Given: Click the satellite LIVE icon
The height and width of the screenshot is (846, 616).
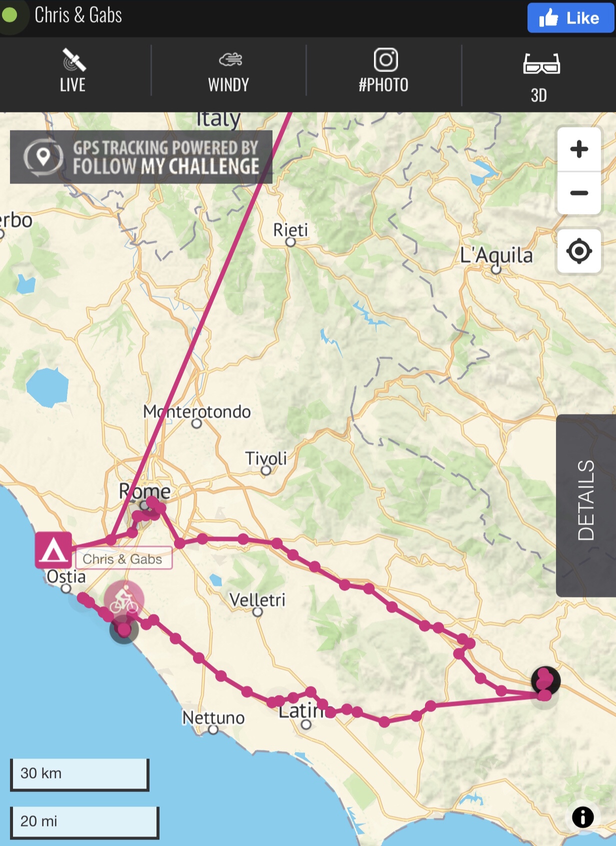Looking at the screenshot, I should point(73,61).
